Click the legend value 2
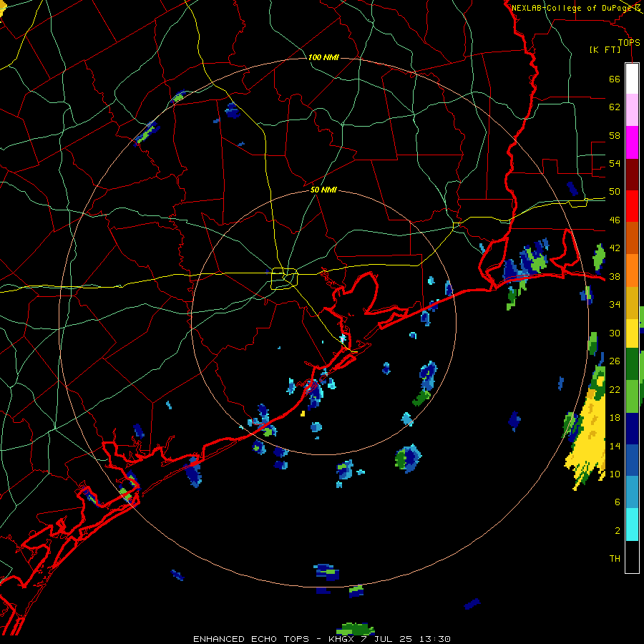The width and height of the screenshot is (644, 644). (x=617, y=531)
